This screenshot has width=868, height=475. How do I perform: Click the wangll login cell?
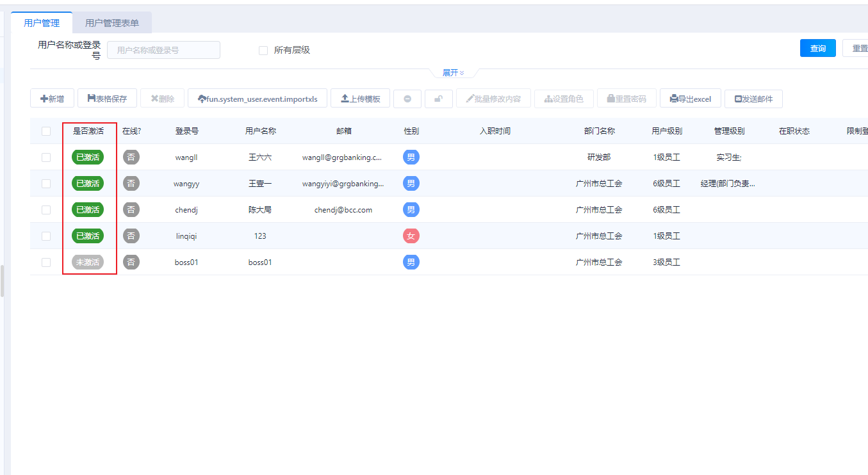(186, 157)
